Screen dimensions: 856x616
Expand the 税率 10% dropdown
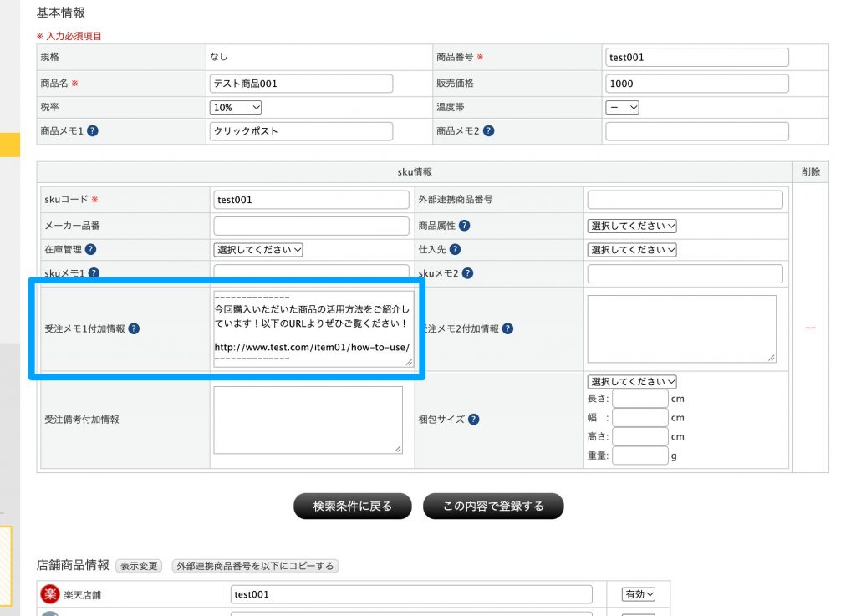[x=235, y=108]
